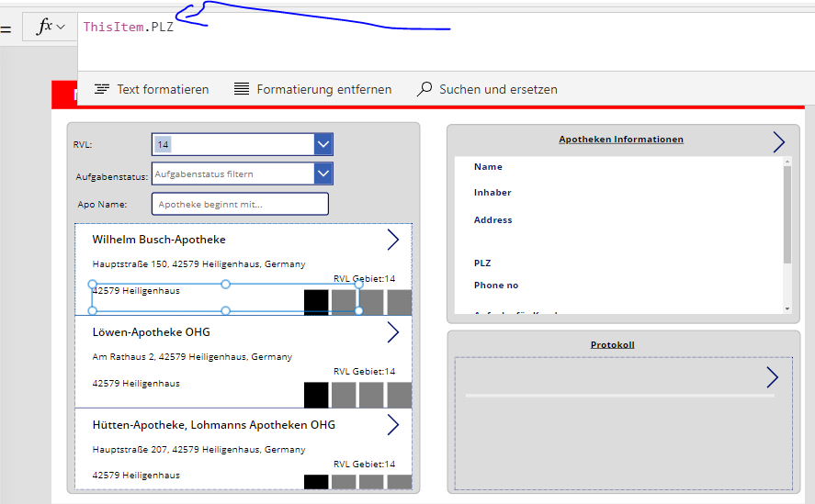This screenshot has width=815, height=504.
Task: Click Text formatieren button
Action: pyautogui.click(x=152, y=89)
